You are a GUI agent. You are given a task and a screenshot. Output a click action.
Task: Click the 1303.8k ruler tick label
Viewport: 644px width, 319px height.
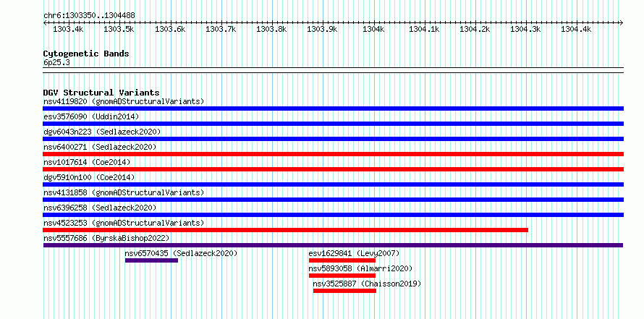271,29
